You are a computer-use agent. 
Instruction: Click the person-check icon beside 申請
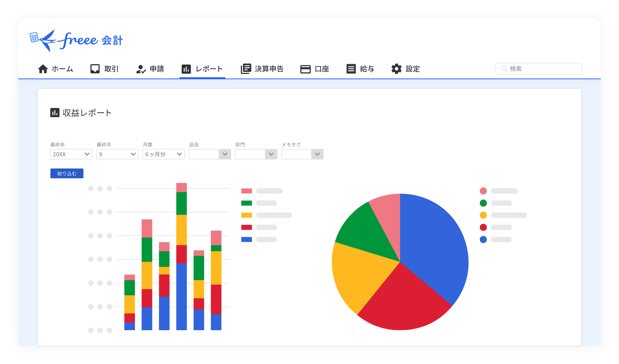tap(141, 69)
